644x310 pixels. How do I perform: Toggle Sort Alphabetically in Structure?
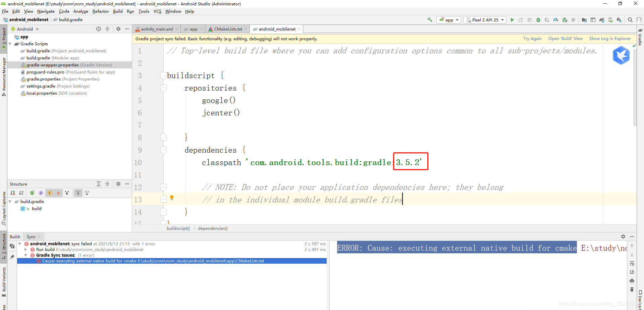(21, 193)
